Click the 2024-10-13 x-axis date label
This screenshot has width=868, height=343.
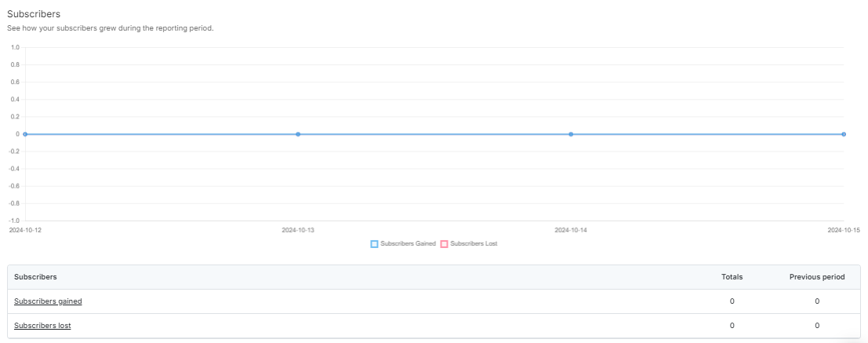(298, 231)
